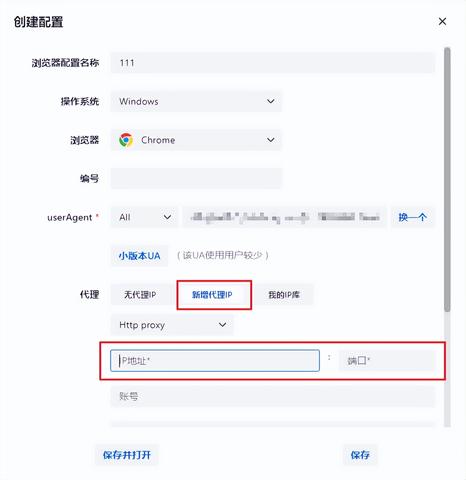Select the 无代理IP tab
Screen dimensions: 466x480
(140, 295)
